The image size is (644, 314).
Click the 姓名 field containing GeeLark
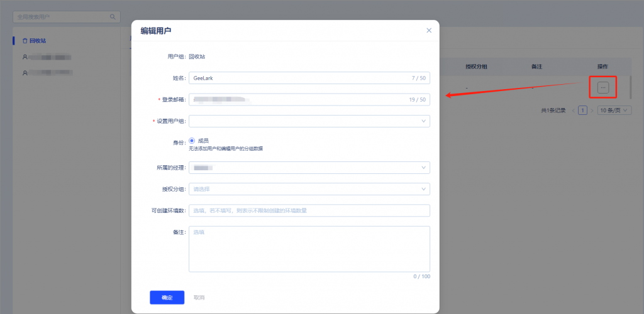tap(296, 78)
